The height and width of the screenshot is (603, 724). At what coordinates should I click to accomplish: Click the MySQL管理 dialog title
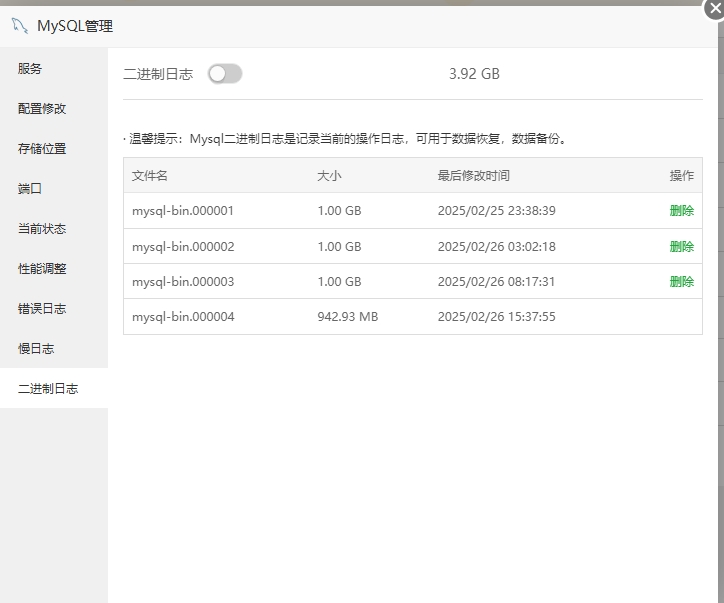click(x=75, y=26)
